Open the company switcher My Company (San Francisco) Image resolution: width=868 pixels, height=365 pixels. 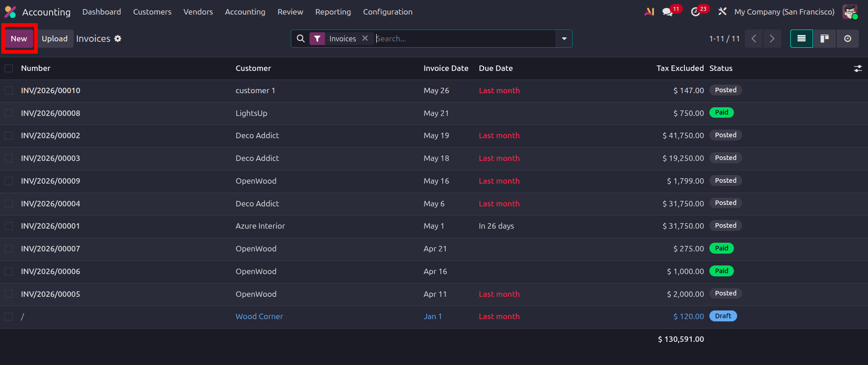pyautogui.click(x=784, y=12)
